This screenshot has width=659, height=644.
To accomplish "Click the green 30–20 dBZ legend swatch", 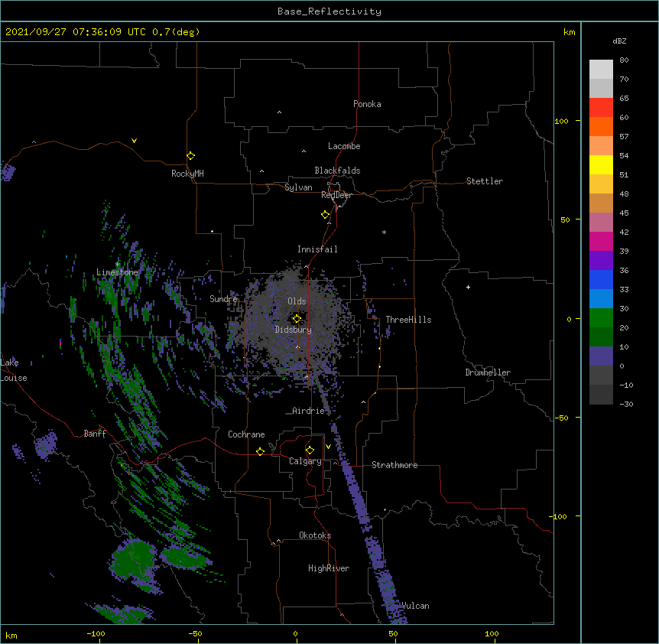I will click(x=601, y=318).
